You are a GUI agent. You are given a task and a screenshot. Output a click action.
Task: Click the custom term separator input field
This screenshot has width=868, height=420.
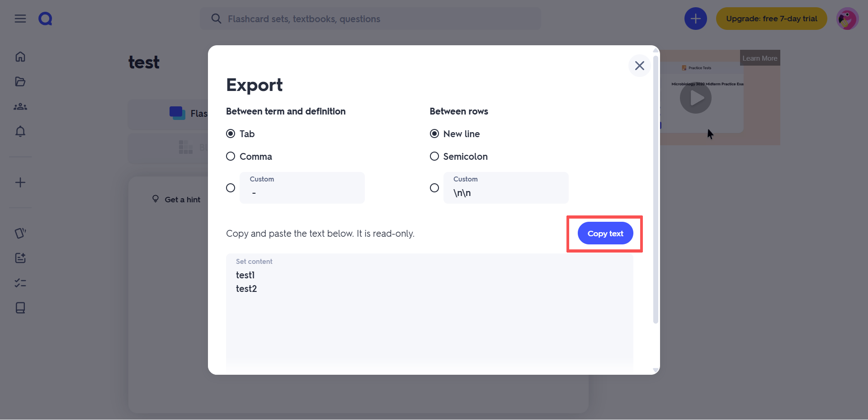[x=302, y=188]
